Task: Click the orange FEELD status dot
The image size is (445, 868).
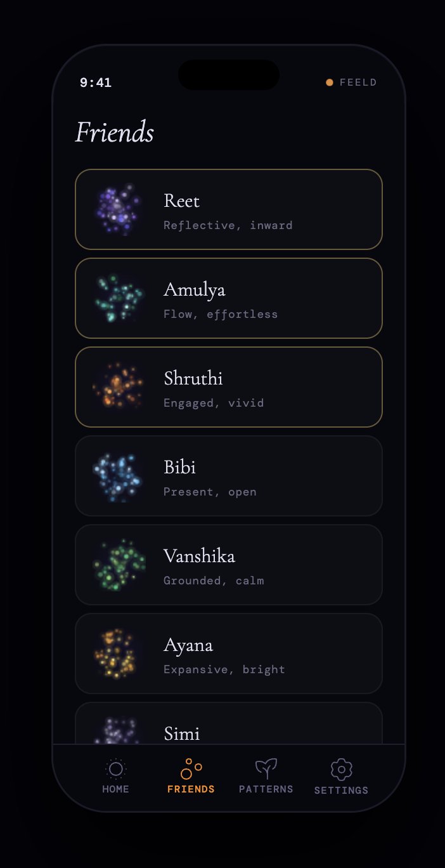Action: click(x=330, y=82)
